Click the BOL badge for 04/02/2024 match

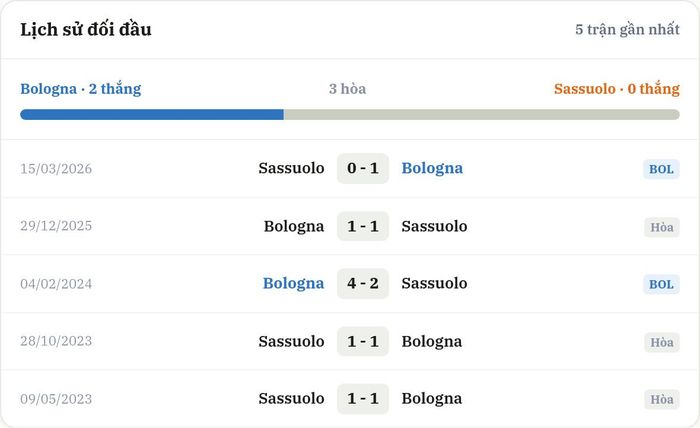pyautogui.click(x=661, y=284)
